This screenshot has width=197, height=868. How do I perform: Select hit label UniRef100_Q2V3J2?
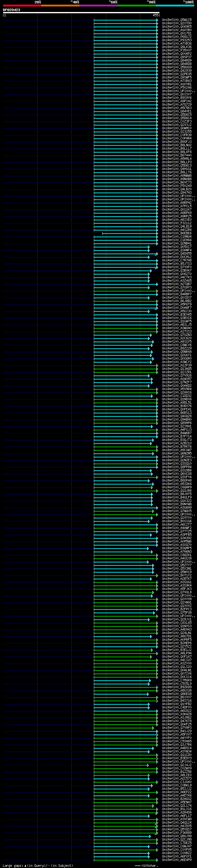click(177, 125)
